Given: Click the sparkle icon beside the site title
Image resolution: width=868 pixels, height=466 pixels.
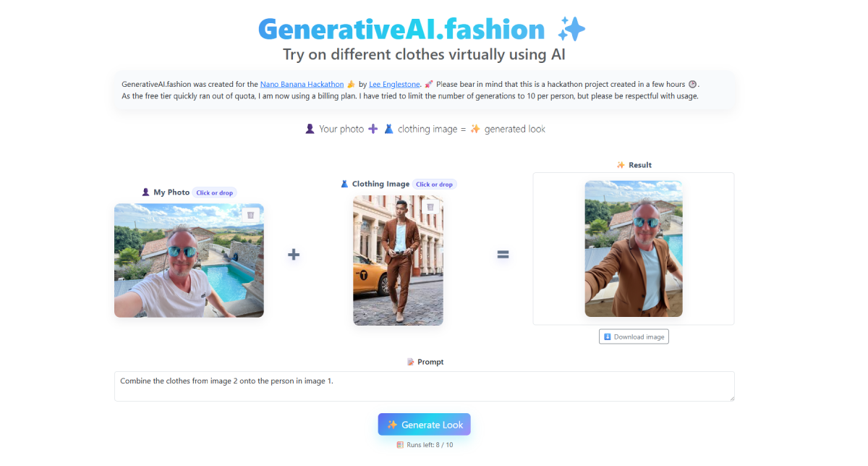Looking at the screenshot, I should tap(571, 29).
